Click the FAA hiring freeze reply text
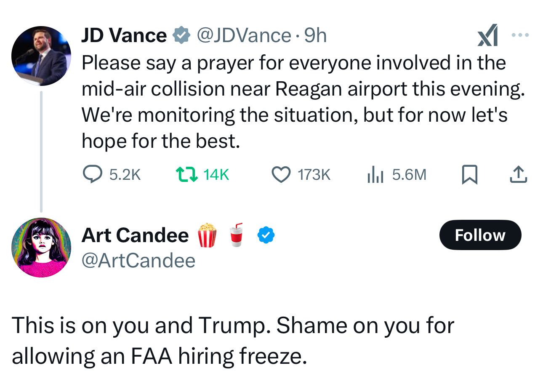This screenshot has width=543, height=392. coord(232,340)
